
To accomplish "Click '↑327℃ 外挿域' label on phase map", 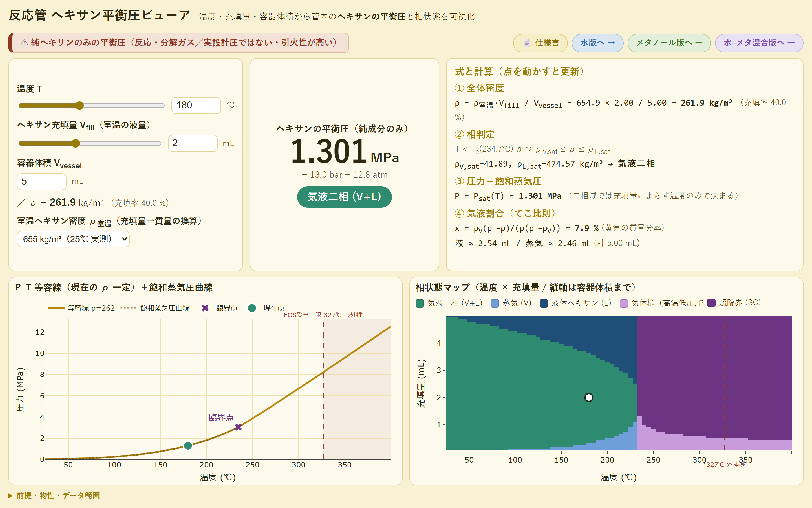I will [x=724, y=465].
